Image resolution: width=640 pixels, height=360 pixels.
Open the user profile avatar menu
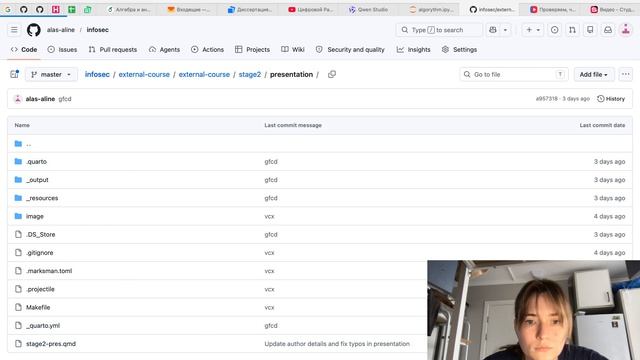pos(626,30)
